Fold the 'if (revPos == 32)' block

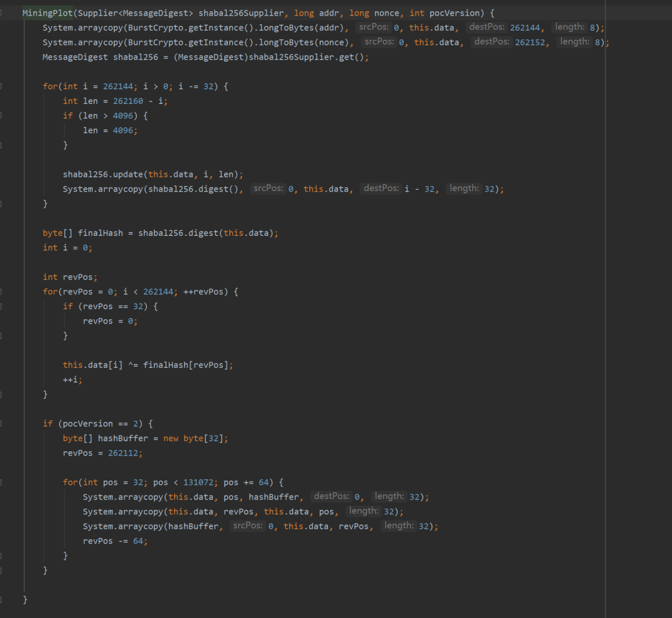pos(2,306)
